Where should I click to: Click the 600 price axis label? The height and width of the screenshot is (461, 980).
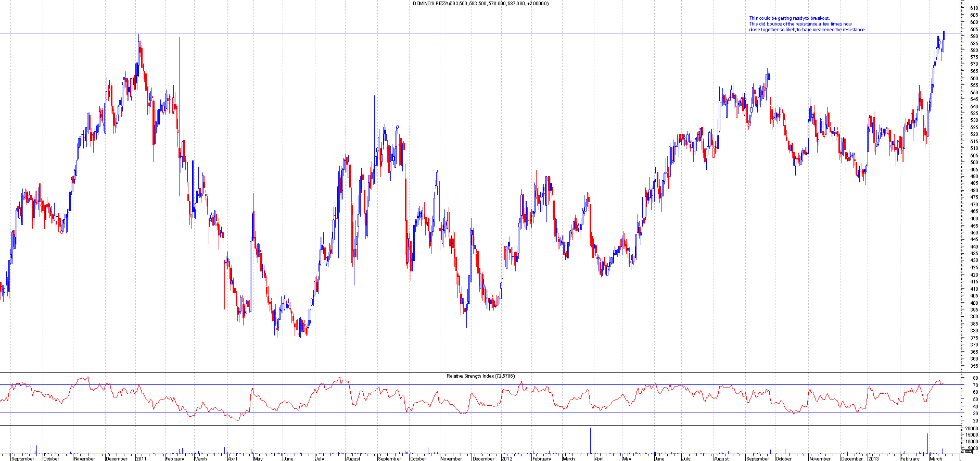point(973,22)
